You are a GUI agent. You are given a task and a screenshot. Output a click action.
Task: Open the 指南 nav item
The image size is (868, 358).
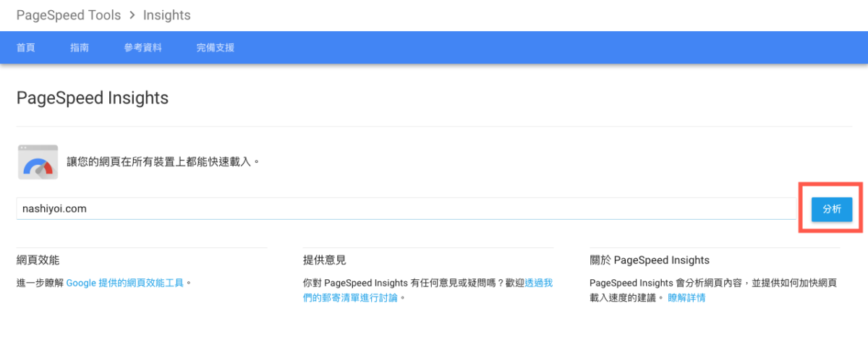[x=80, y=48]
